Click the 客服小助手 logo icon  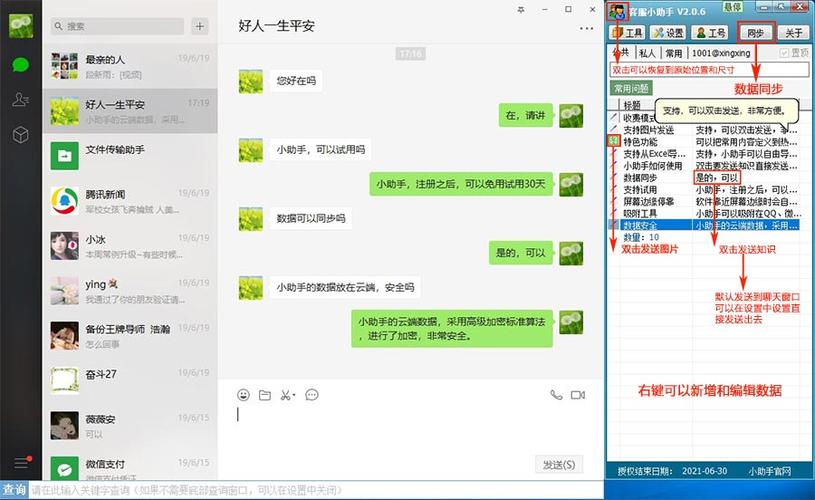[x=618, y=11]
